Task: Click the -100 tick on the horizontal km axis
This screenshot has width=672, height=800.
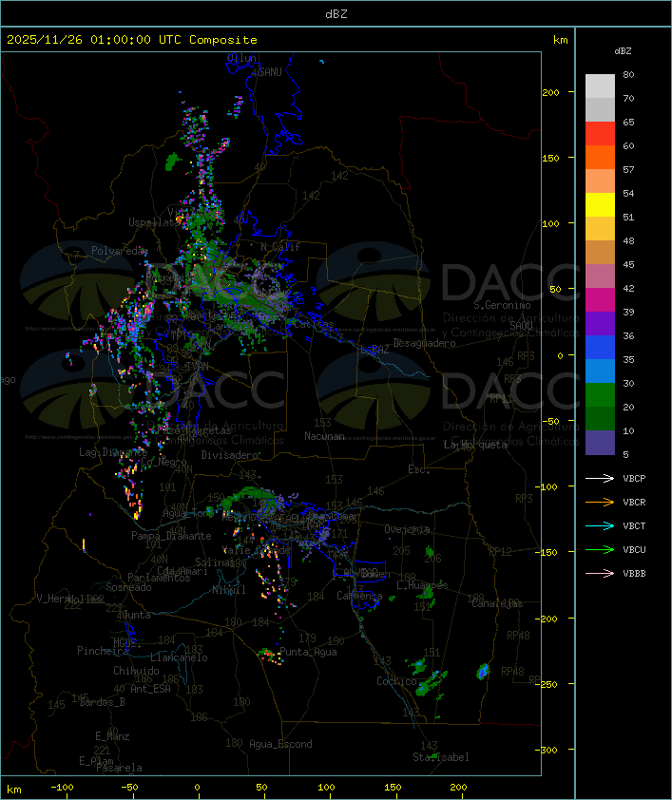Action: 62,788
